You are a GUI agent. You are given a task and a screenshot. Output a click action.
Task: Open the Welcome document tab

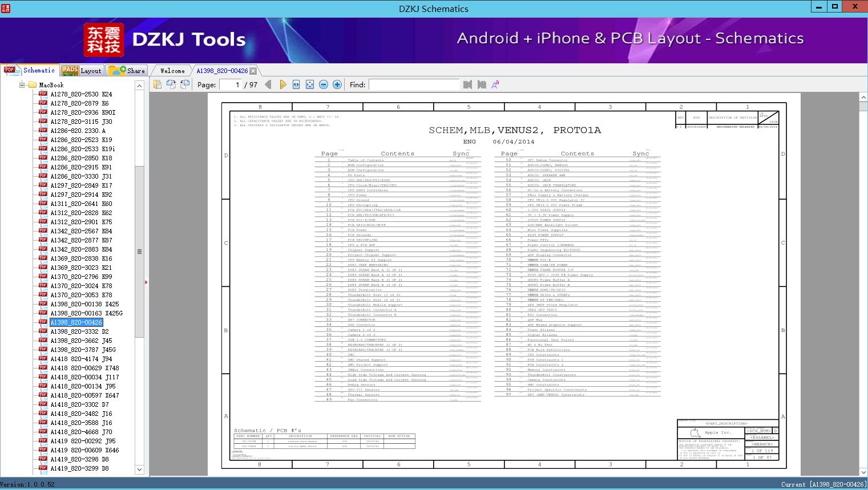[172, 71]
